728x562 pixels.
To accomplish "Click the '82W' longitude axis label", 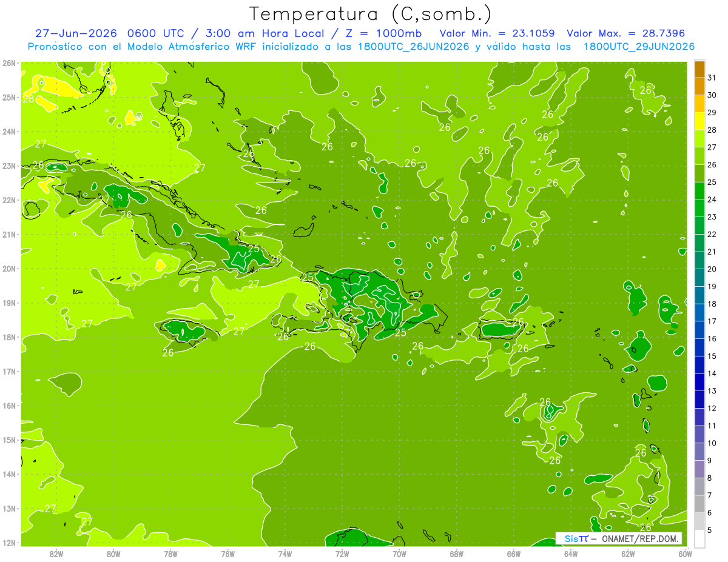I will click(56, 554).
